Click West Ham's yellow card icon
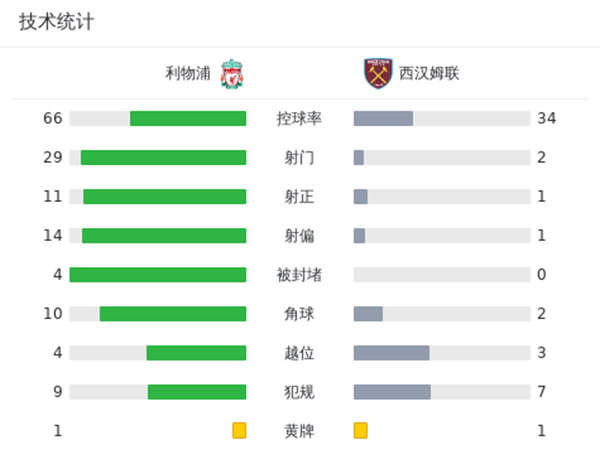 360,430
